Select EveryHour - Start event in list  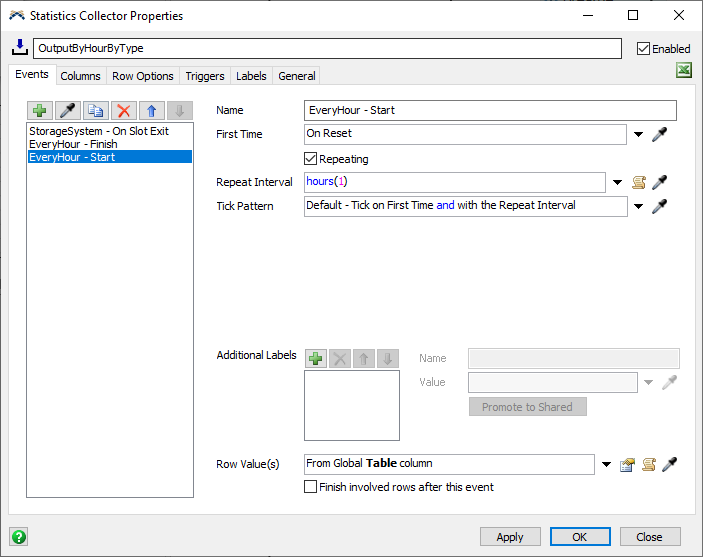110,157
